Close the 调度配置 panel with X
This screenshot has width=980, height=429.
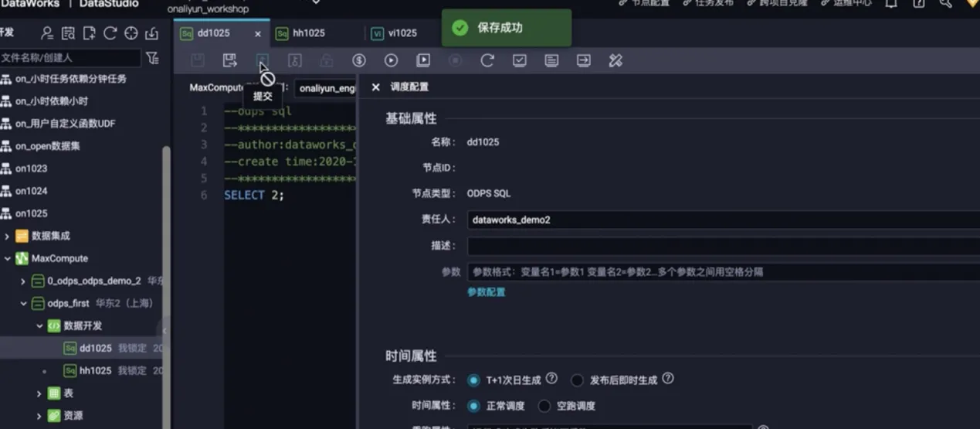[376, 87]
